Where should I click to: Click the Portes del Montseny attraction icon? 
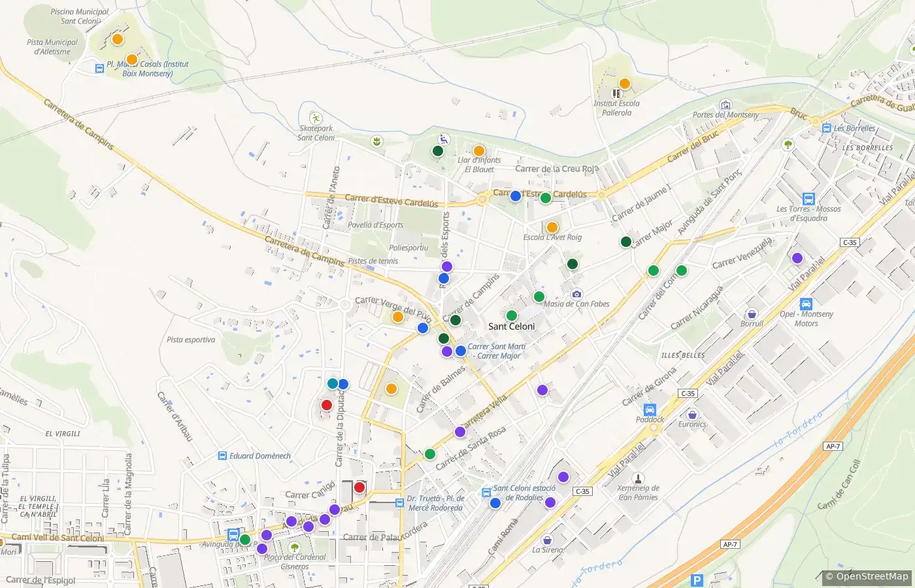725,105
